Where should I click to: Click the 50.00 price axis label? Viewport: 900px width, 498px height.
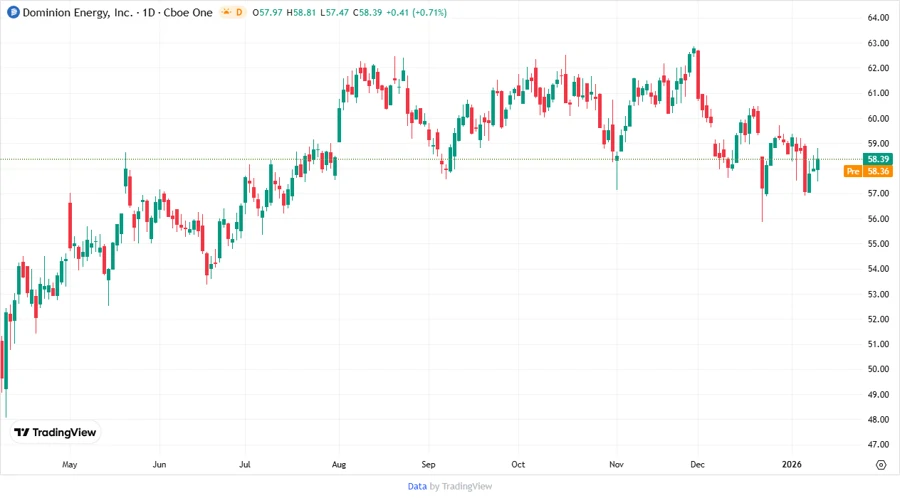[x=878, y=369]
